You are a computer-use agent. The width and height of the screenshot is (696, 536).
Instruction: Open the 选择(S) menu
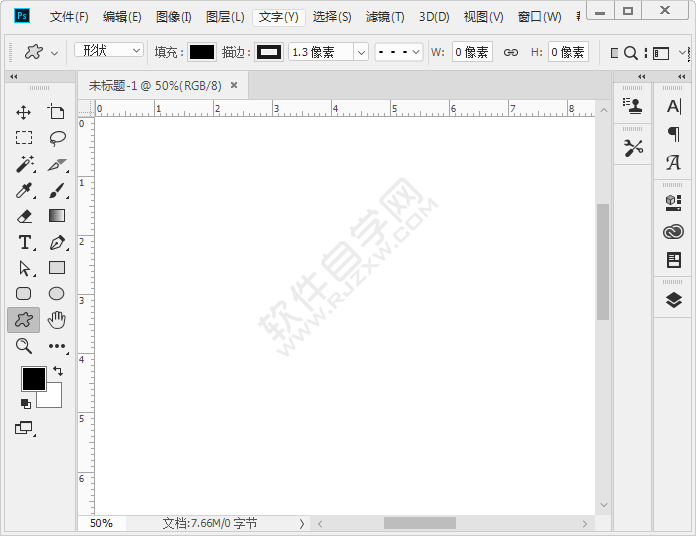click(x=332, y=17)
